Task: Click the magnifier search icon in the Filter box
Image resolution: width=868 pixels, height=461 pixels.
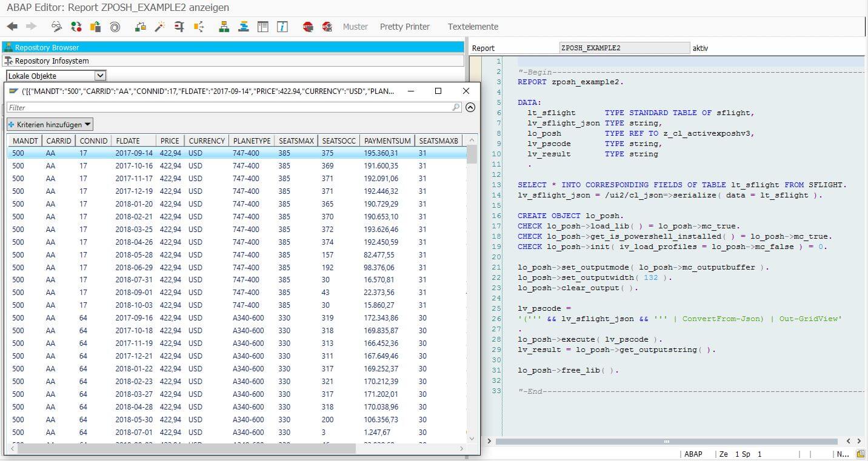Action: tap(456, 107)
